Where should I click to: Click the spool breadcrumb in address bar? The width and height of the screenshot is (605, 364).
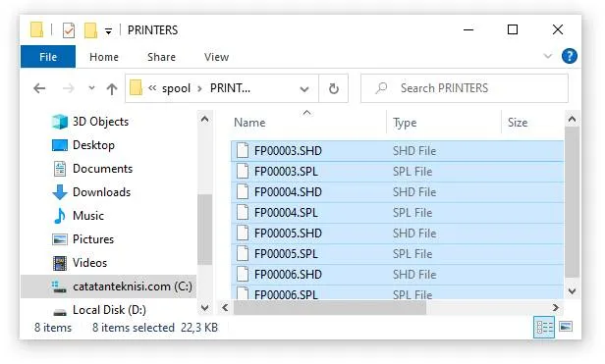(176, 88)
